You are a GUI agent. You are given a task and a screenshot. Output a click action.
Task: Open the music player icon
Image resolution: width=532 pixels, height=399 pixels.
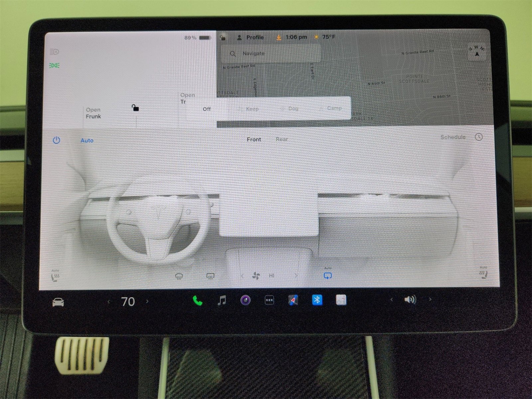221,301
